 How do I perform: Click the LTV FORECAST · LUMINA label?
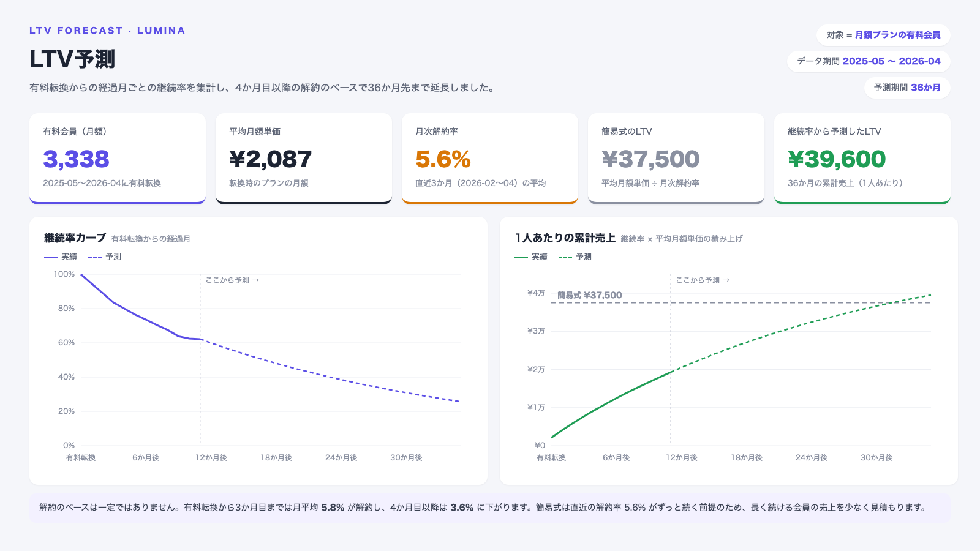[107, 31]
